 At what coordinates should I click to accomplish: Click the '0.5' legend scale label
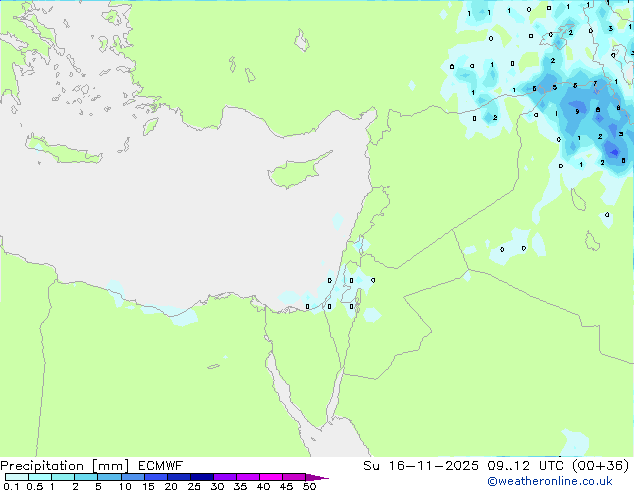coord(35,486)
